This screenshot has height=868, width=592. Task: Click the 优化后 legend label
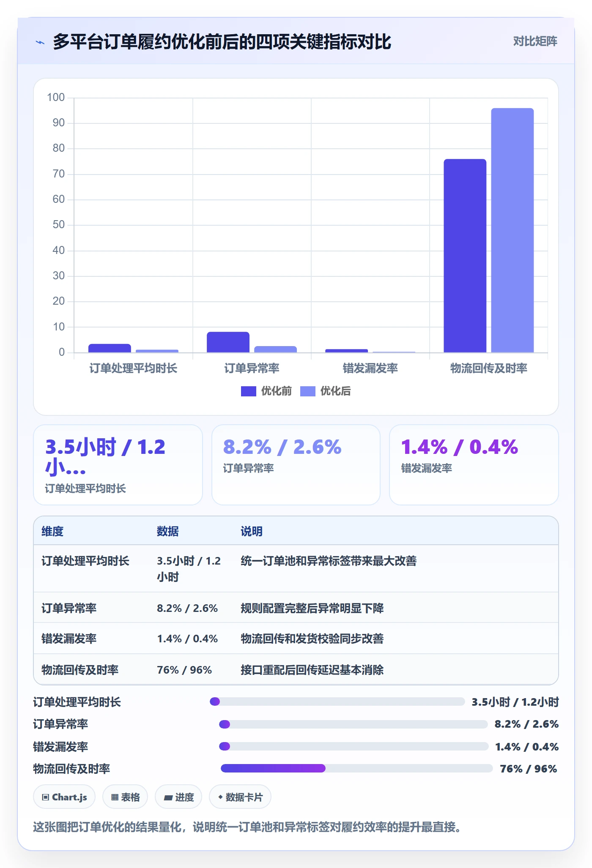click(x=336, y=391)
